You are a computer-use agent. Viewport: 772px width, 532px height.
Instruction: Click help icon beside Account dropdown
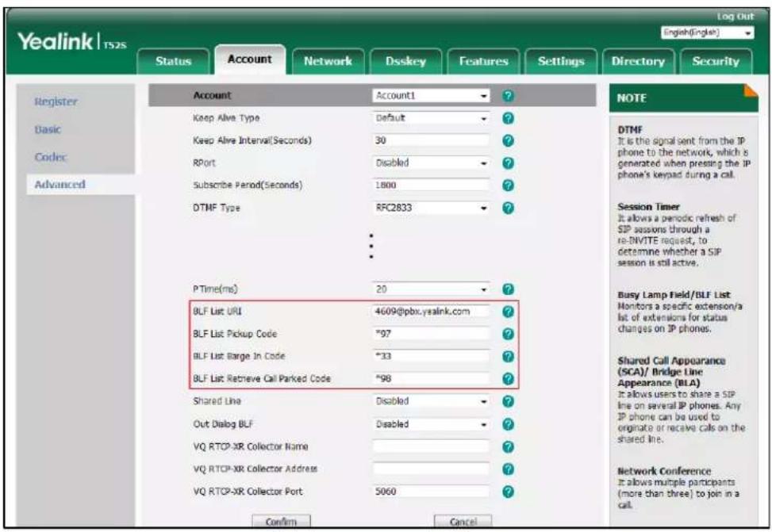point(508,95)
